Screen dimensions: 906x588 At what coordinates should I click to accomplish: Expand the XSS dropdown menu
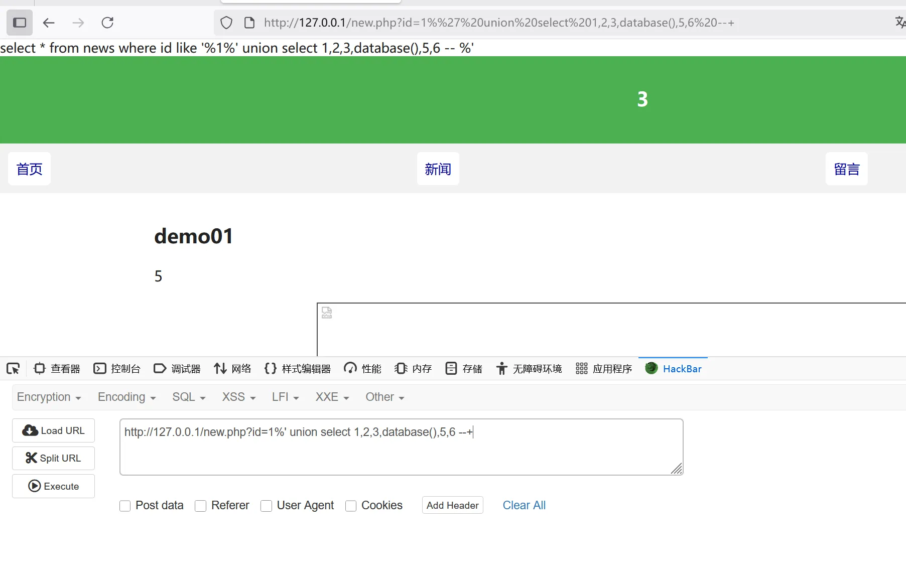(x=238, y=397)
